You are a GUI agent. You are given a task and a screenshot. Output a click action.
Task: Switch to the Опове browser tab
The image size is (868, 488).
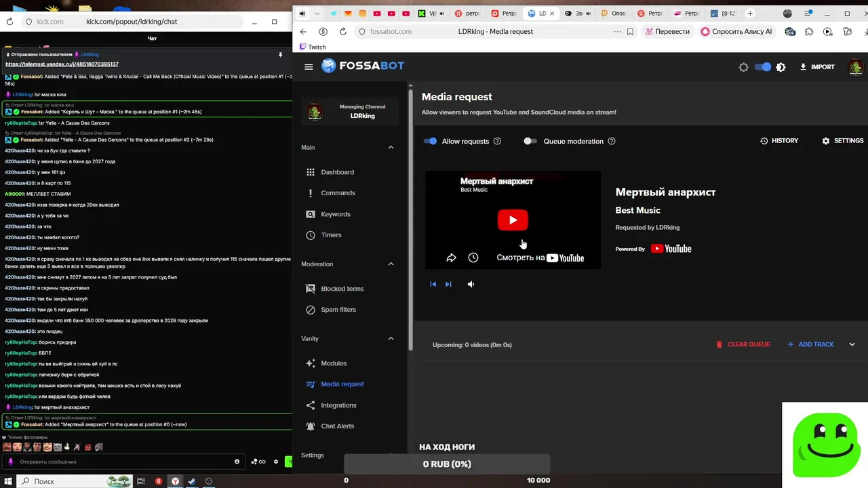pyautogui.click(x=613, y=14)
